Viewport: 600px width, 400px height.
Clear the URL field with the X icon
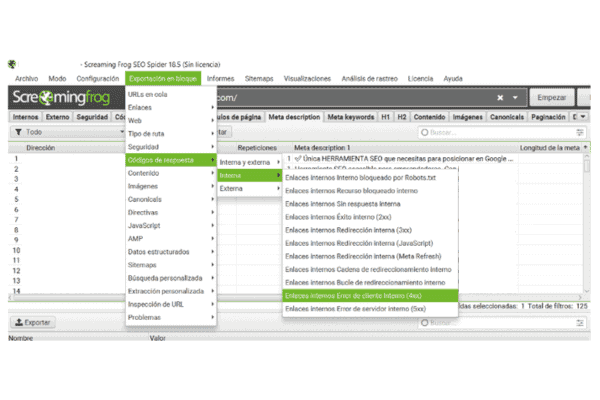tap(500, 98)
